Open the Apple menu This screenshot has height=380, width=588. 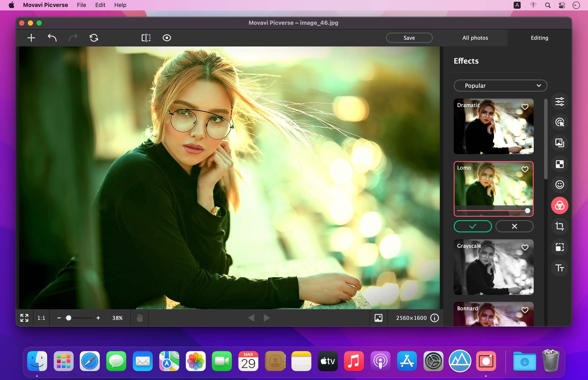pyautogui.click(x=11, y=5)
